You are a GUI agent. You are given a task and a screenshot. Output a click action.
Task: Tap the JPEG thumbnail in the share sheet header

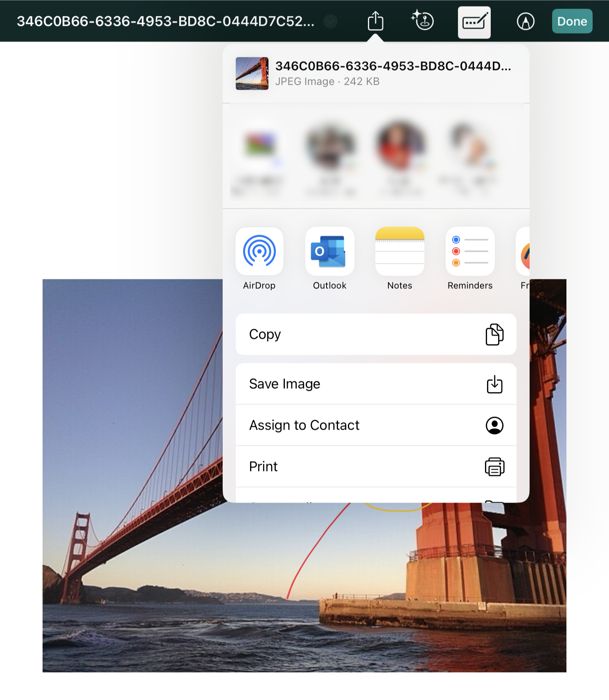[252, 74]
